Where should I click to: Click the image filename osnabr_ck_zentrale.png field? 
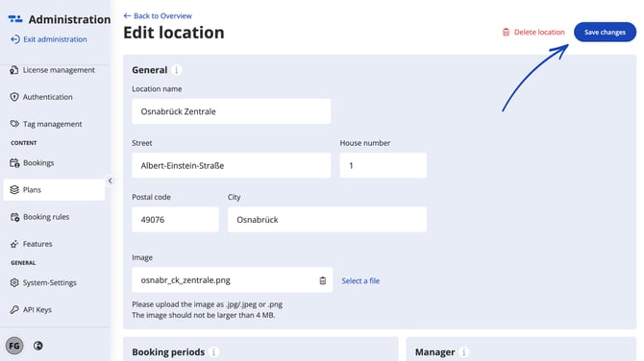tap(232, 280)
